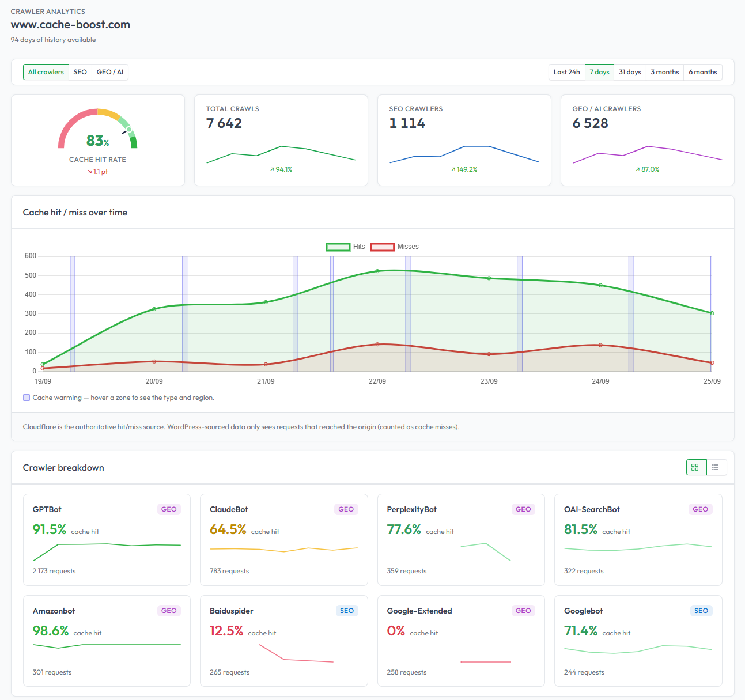Click the 6 528 GEO/AI crawlers number
The width and height of the screenshot is (745, 700).
[x=591, y=123]
